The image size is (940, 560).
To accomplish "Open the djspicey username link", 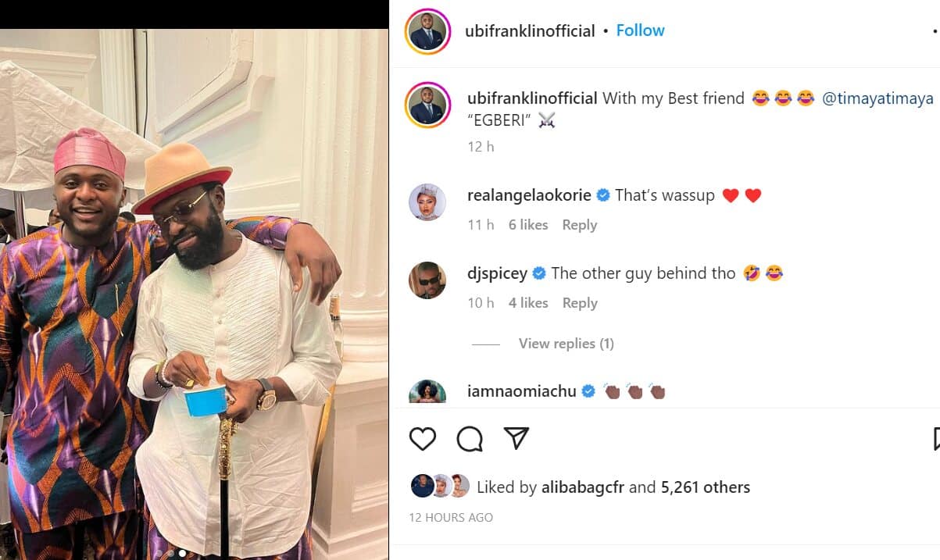I will [496, 273].
